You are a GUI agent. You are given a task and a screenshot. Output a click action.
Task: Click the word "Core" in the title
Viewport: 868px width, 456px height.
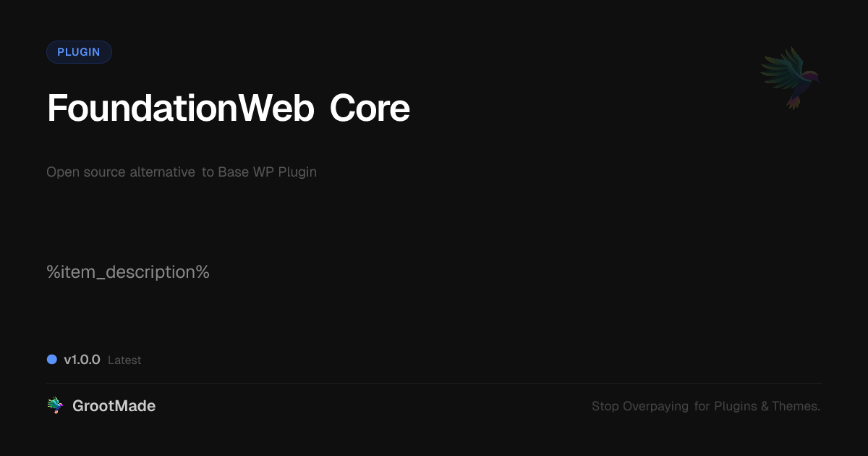click(370, 109)
